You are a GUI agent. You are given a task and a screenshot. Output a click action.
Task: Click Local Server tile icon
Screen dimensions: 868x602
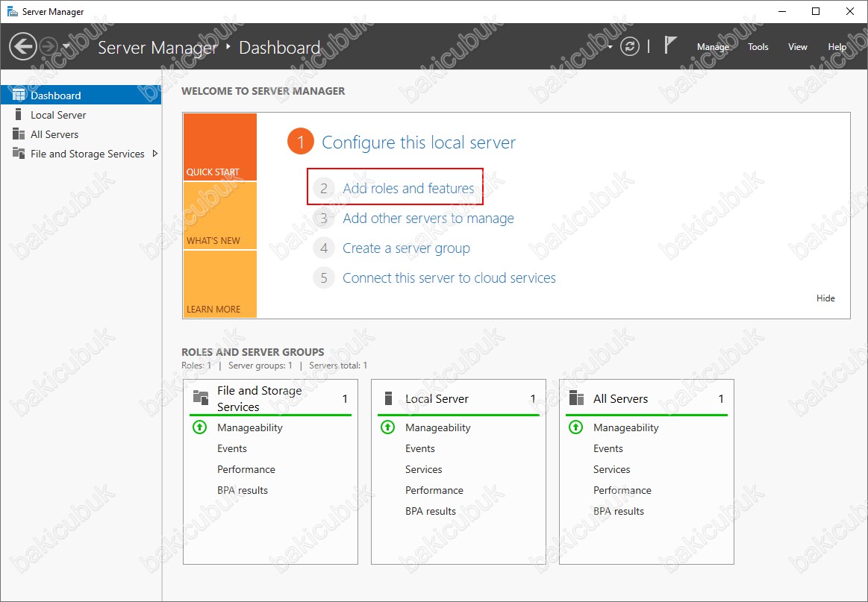click(388, 398)
